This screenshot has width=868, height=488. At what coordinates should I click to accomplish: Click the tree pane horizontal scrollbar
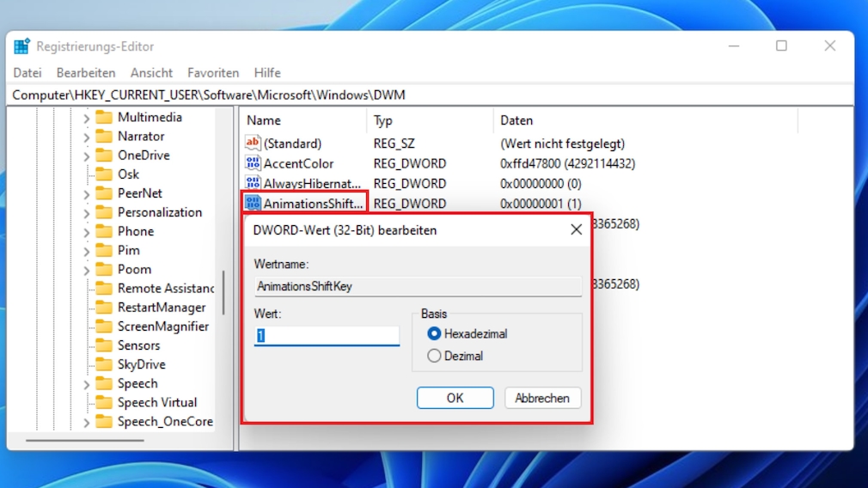pos(85,441)
